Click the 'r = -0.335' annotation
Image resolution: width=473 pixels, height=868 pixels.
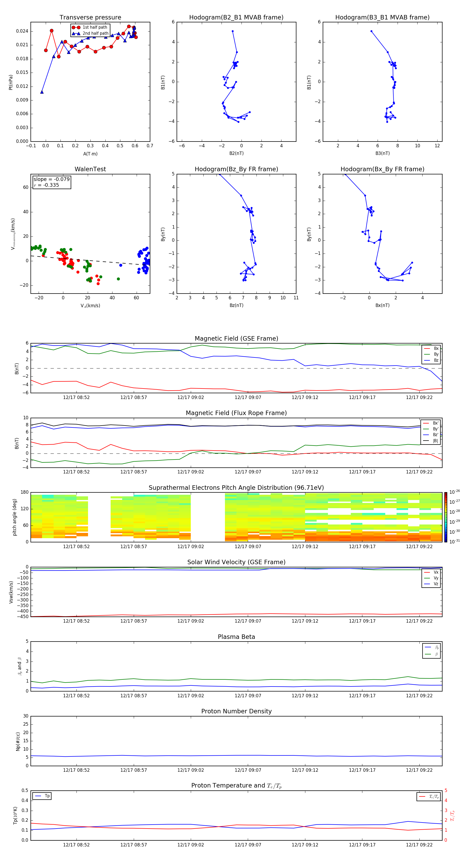click(47, 185)
